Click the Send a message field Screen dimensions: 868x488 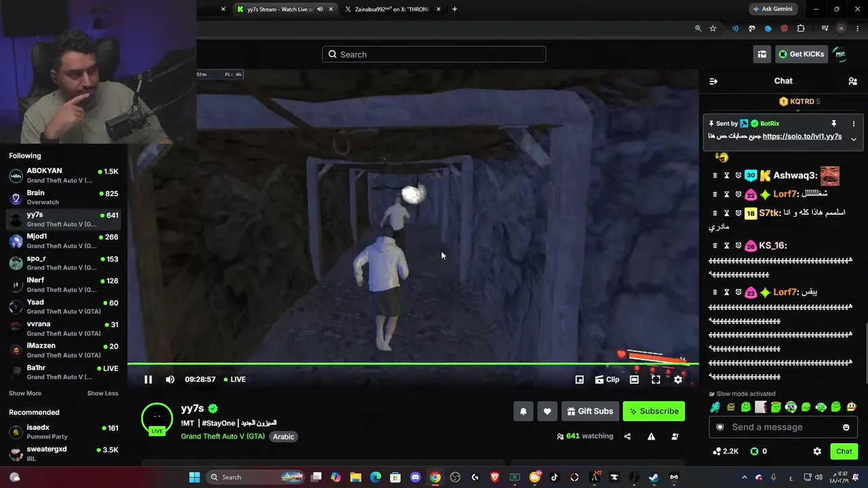[x=783, y=428]
